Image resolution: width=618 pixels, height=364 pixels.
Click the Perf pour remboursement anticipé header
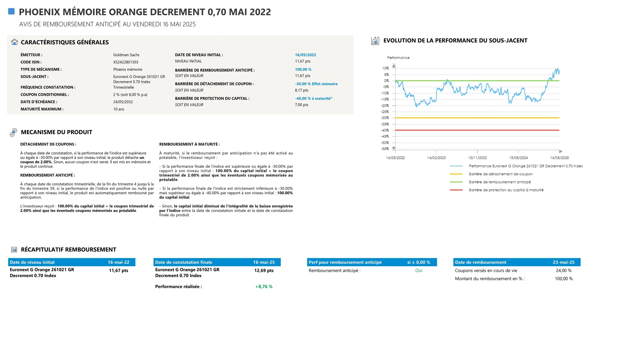345,262
